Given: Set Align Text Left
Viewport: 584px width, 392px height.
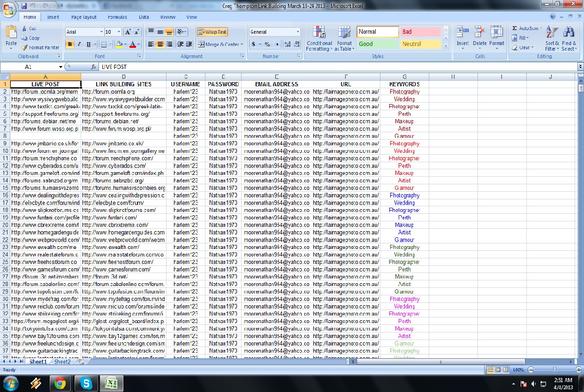Looking at the screenshot, I should [x=151, y=45].
